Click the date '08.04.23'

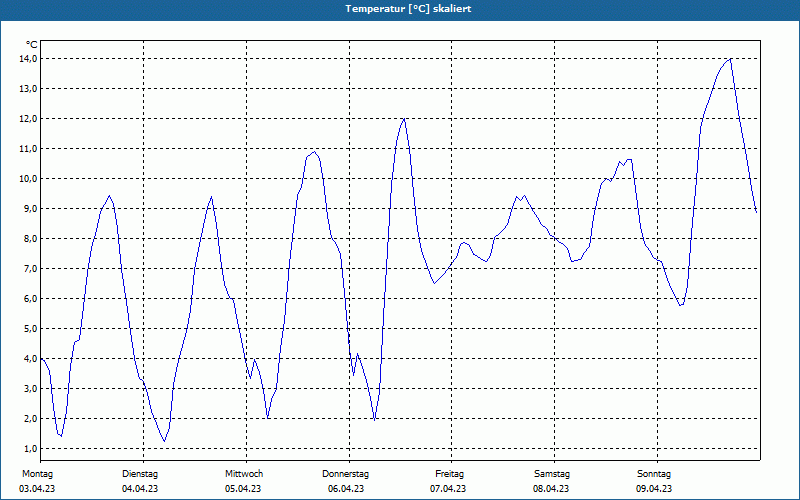tap(551, 489)
